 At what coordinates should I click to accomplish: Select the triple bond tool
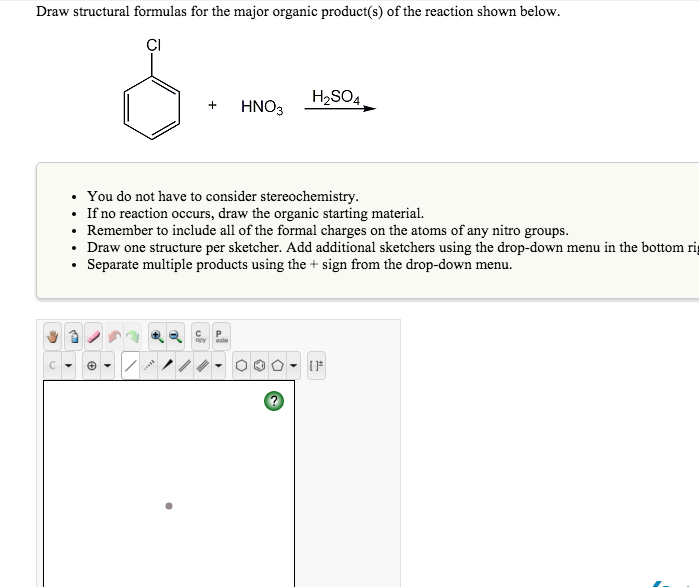tap(203, 365)
